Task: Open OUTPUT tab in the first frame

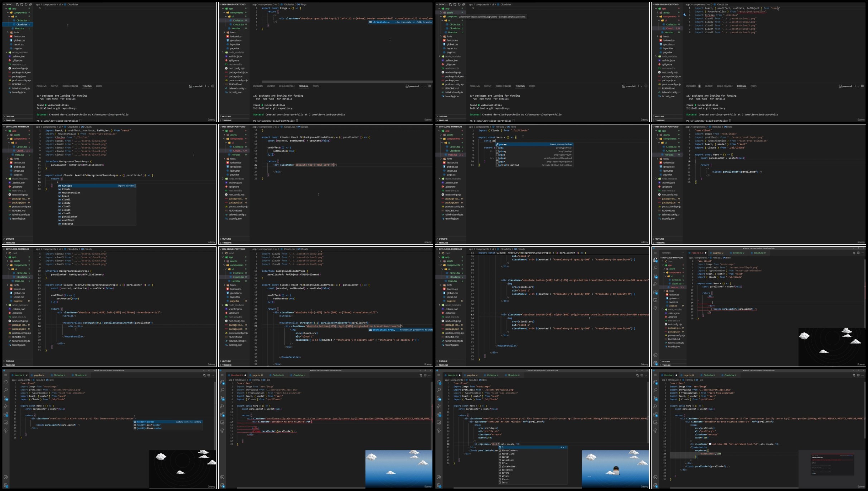Action: point(54,86)
